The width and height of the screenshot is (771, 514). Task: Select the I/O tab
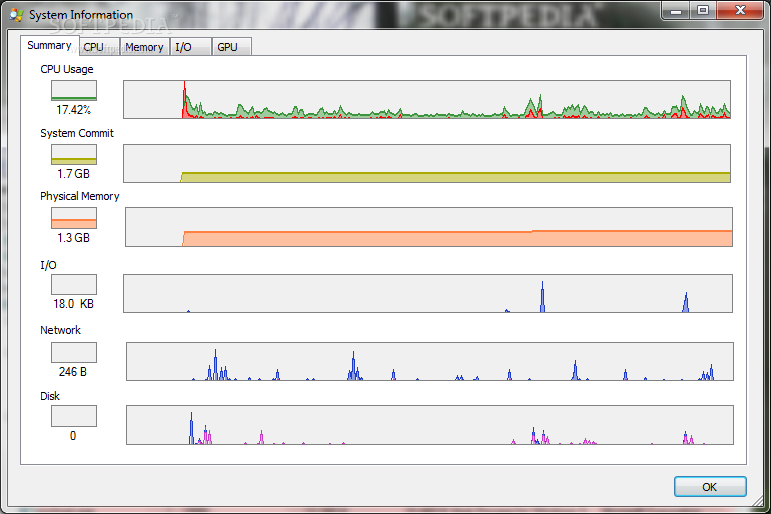pos(183,47)
